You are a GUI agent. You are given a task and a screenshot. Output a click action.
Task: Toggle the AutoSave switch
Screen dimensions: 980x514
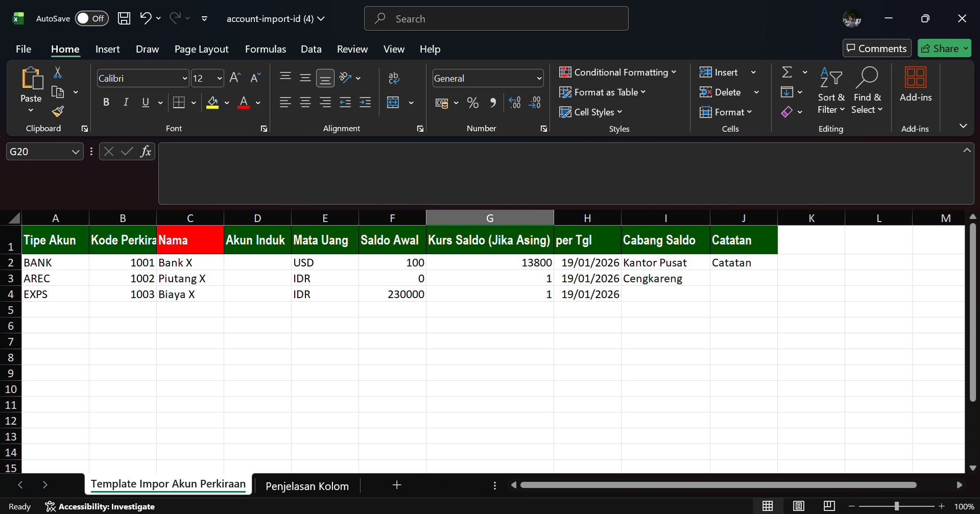point(91,19)
